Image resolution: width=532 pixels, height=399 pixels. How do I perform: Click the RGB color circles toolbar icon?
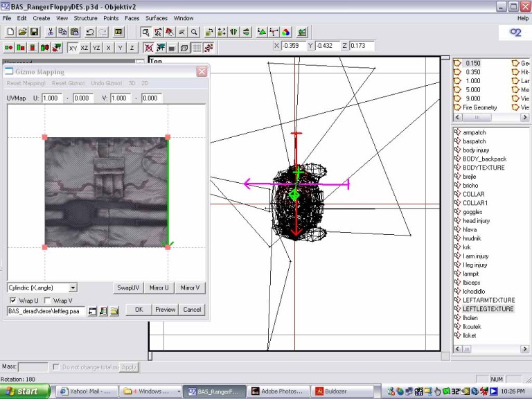click(286, 32)
